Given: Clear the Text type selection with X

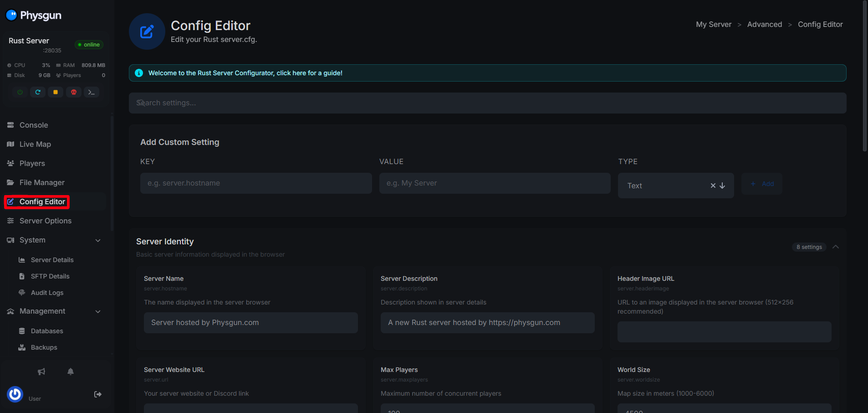Looking at the screenshot, I should 713,186.
